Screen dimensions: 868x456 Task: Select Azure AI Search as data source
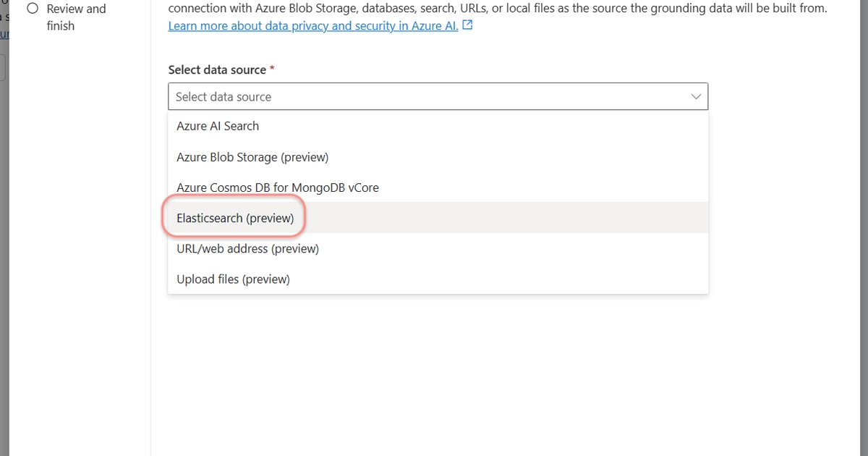[x=218, y=125]
